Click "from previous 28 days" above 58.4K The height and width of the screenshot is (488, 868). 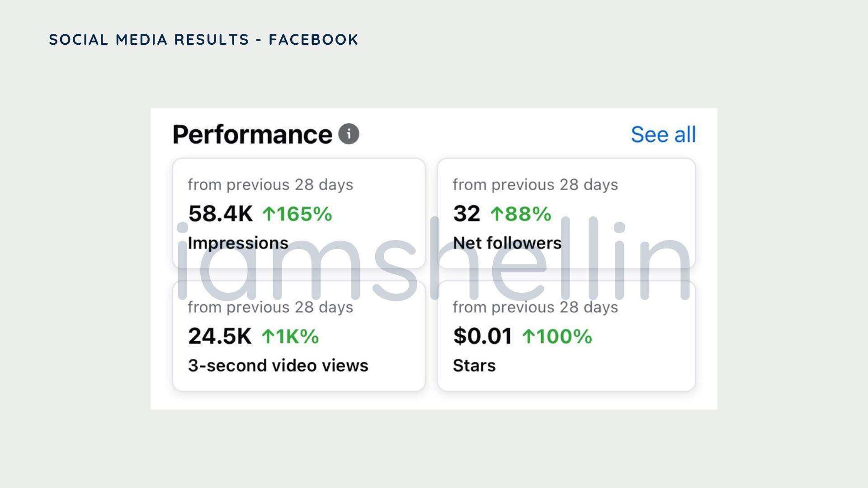point(270,185)
